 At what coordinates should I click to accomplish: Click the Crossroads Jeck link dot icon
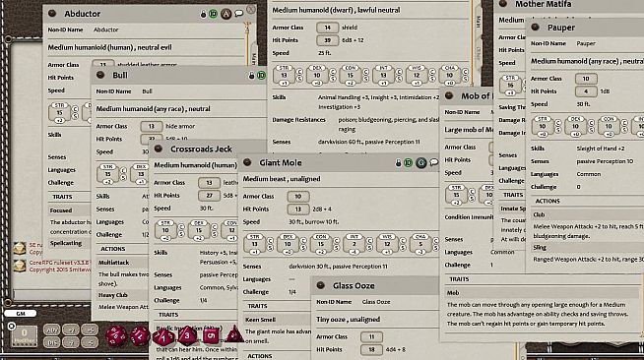point(159,149)
